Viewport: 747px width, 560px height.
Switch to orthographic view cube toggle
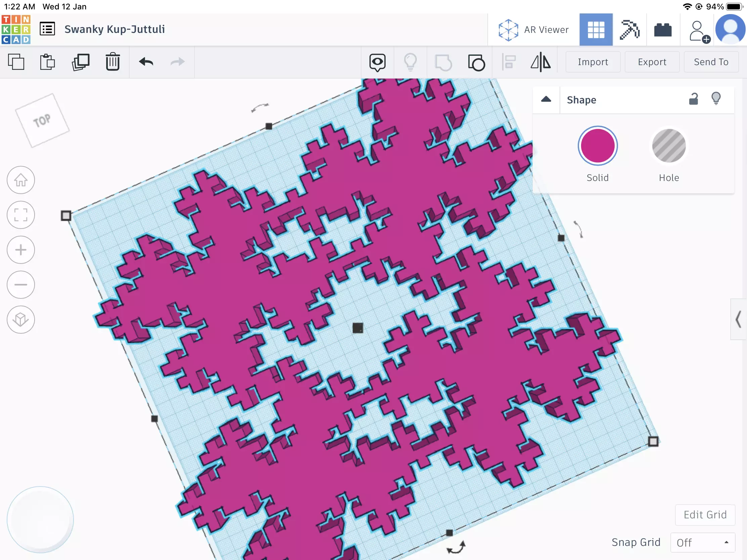coord(21,319)
